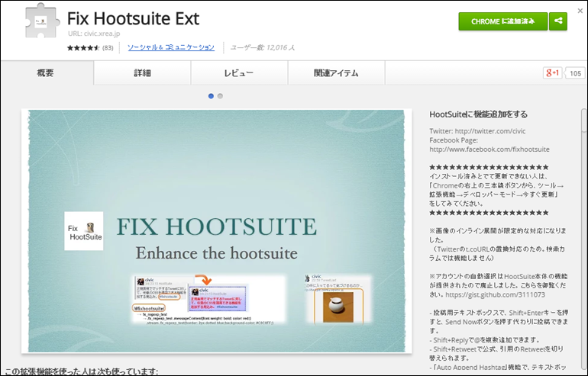
Task: Open the 関連アイテム tab
Action: (x=336, y=73)
